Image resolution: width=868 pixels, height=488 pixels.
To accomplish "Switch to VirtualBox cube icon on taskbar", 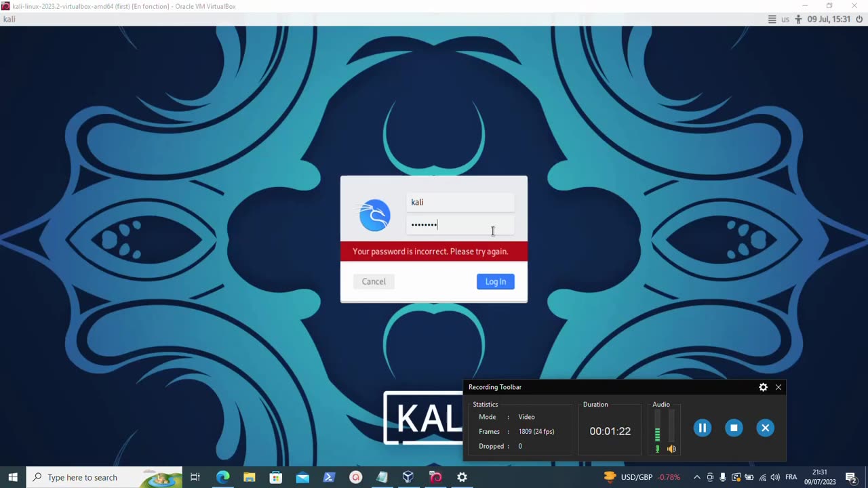I will [x=408, y=477].
